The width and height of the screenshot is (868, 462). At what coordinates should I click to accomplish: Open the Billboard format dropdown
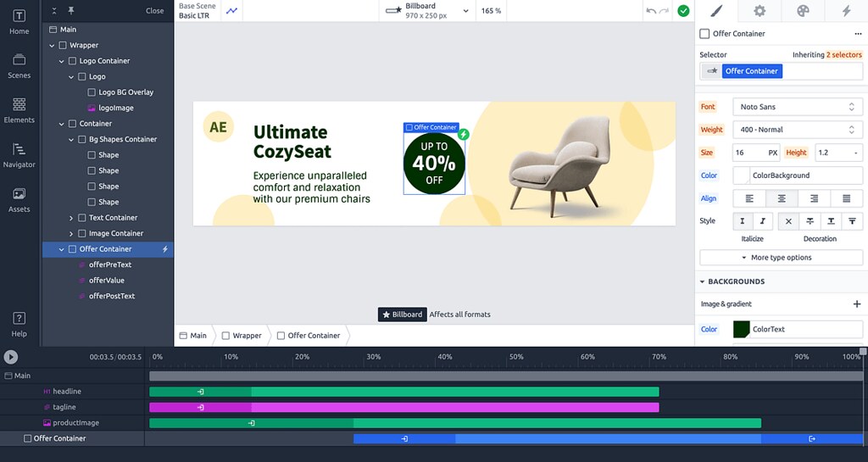[426, 10]
